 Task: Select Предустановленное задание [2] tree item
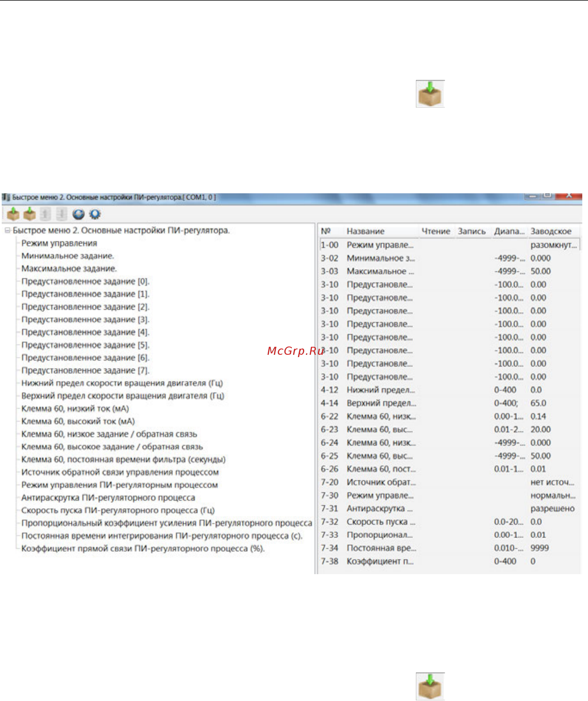point(85,307)
